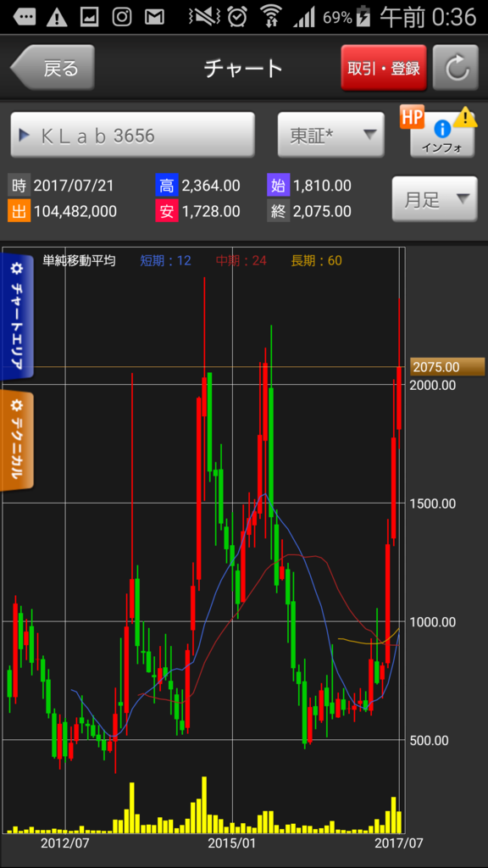Tap the 戻る back button
This screenshot has width=488, height=868.
tap(53, 68)
